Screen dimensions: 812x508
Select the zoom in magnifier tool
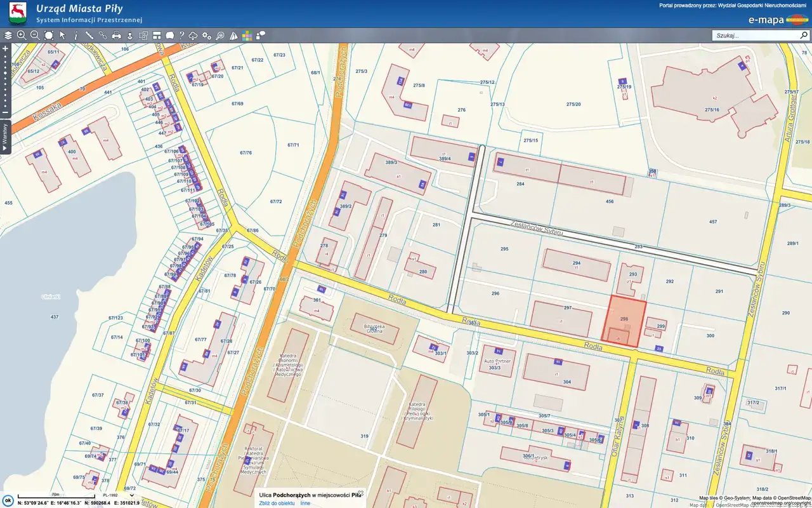(x=22, y=36)
